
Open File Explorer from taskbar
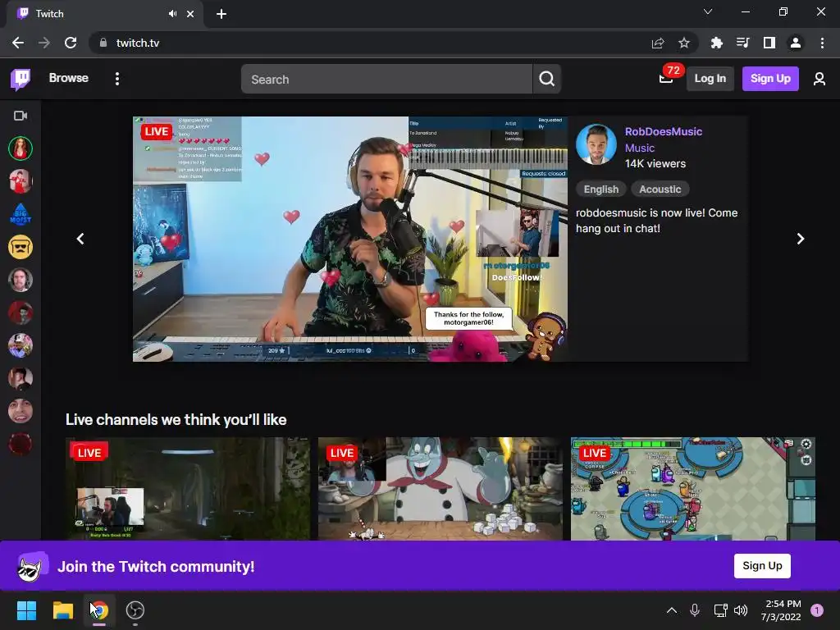62,610
